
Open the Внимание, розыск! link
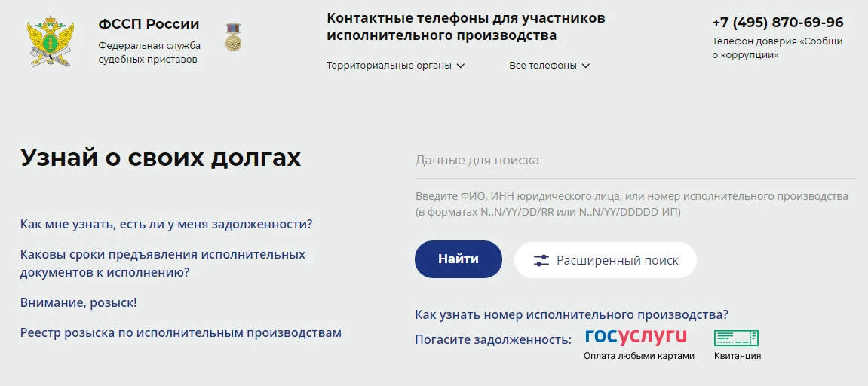[x=78, y=303]
